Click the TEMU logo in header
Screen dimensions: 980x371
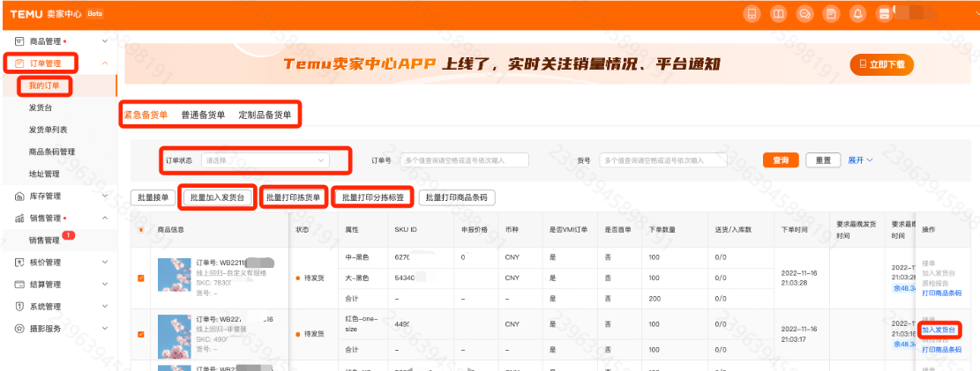26,14
